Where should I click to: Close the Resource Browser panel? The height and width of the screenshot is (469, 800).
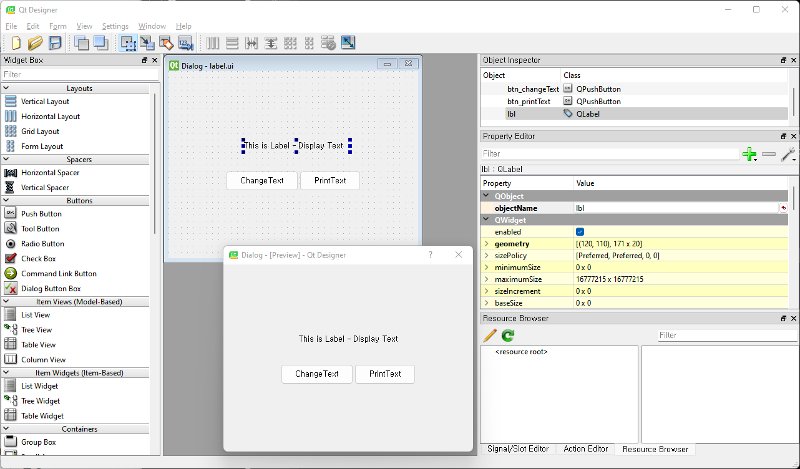793,318
